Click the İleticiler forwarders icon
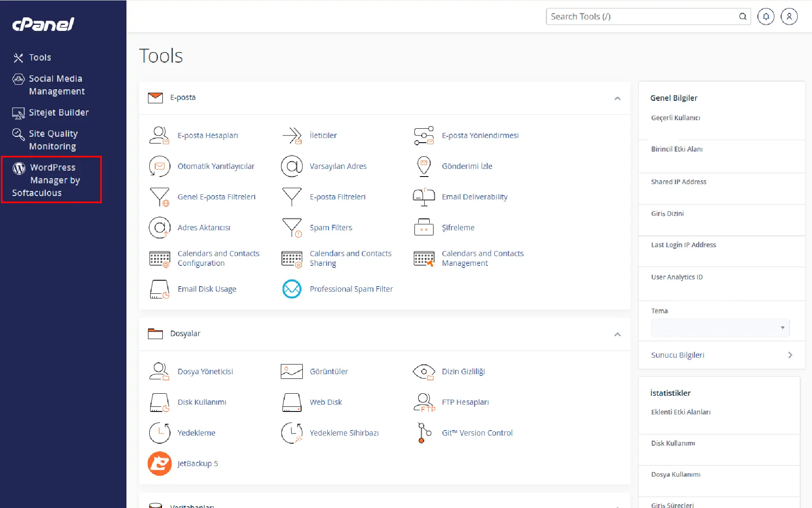This screenshot has width=812, height=508. (292, 135)
